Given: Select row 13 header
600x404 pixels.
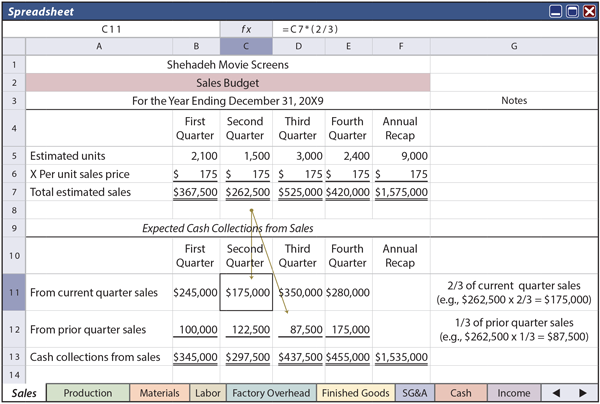Looking at the screenshot, I should click(14, 357).
